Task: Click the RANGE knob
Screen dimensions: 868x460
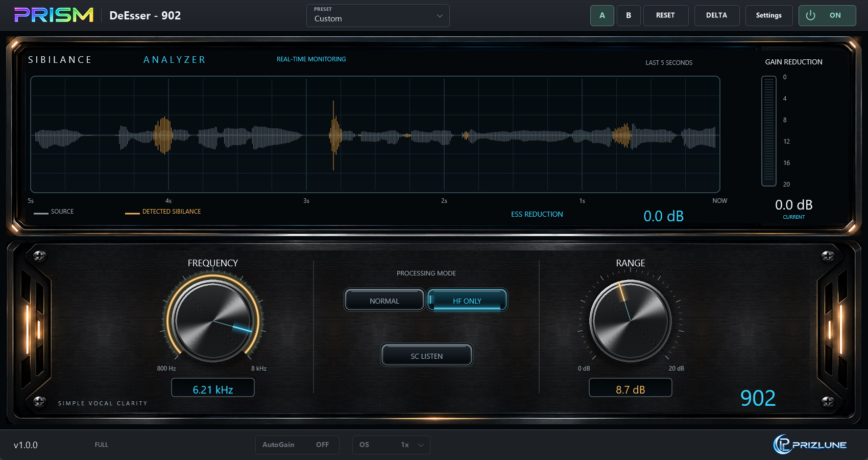Action: [631, 321]
